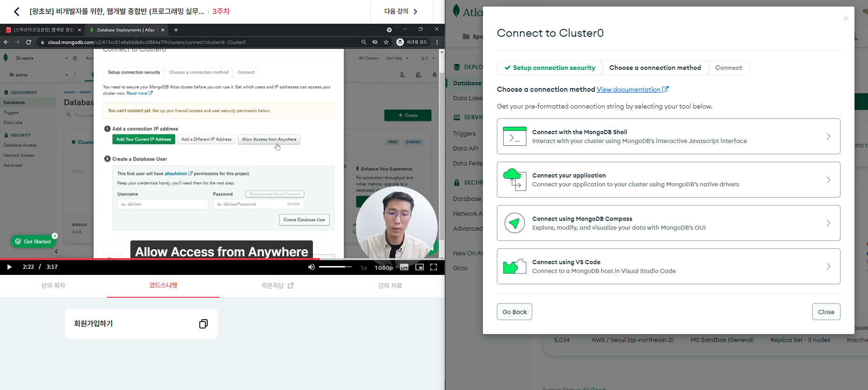
Task: Mute the video with the speaker icon
Action: pyautogui.click(x=311, y=267)
